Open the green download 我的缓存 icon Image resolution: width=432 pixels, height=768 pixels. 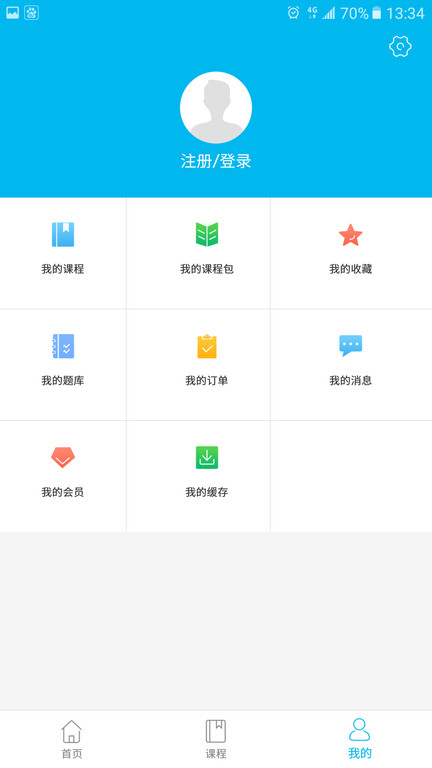coord(207,457)
